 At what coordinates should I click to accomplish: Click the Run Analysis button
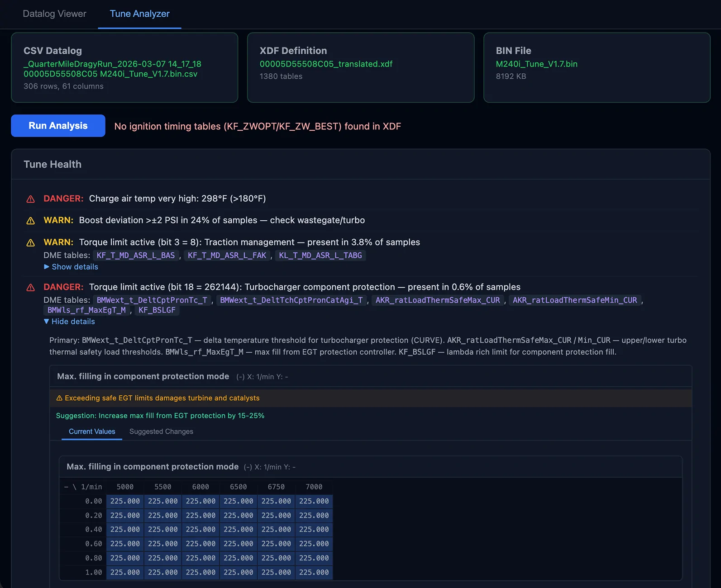[58, 126]
